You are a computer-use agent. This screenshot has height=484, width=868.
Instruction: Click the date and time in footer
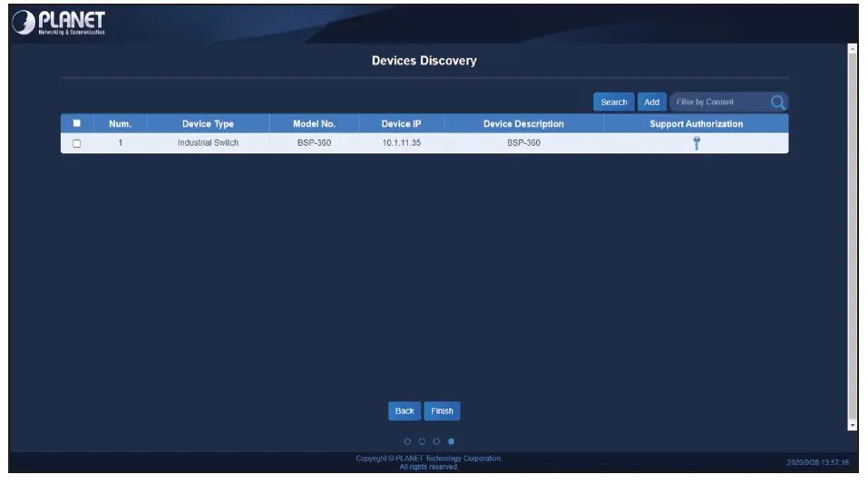click(x=817, y=462)
